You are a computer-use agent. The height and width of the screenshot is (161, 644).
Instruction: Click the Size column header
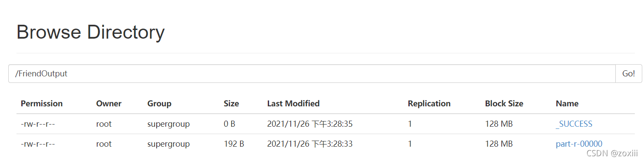click(231, 104)
